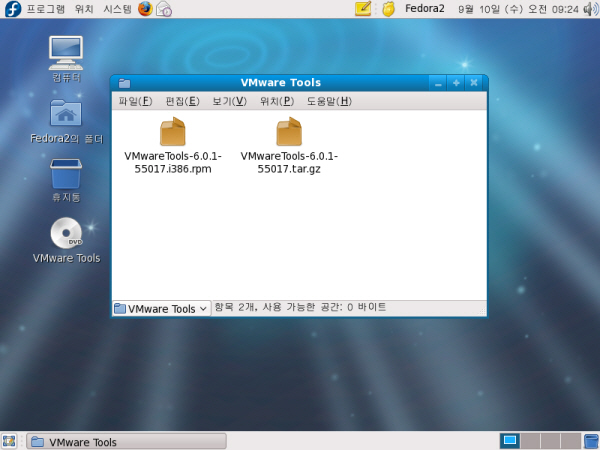Viewport: 600px width, 450px height.
Task: Launch Firefox from the top panel
Action: click(145, 9)
